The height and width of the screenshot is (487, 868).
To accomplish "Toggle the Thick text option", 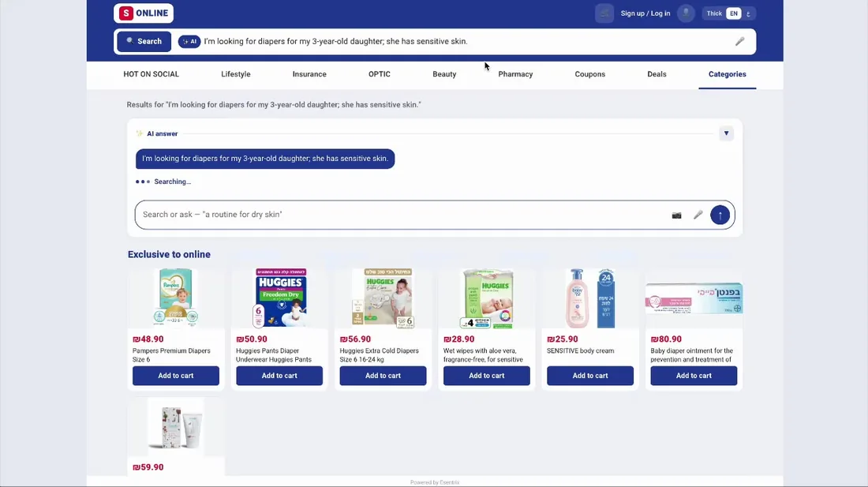I will (714, 13).
